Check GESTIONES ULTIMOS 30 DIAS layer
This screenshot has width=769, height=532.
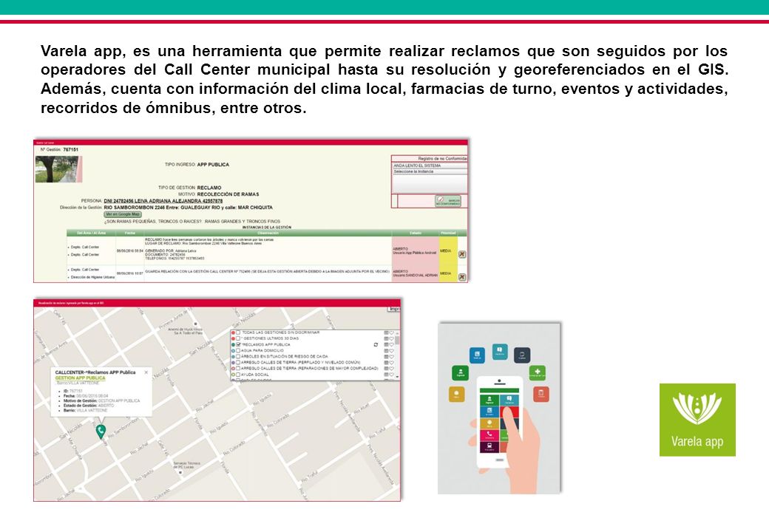[238, 338]
